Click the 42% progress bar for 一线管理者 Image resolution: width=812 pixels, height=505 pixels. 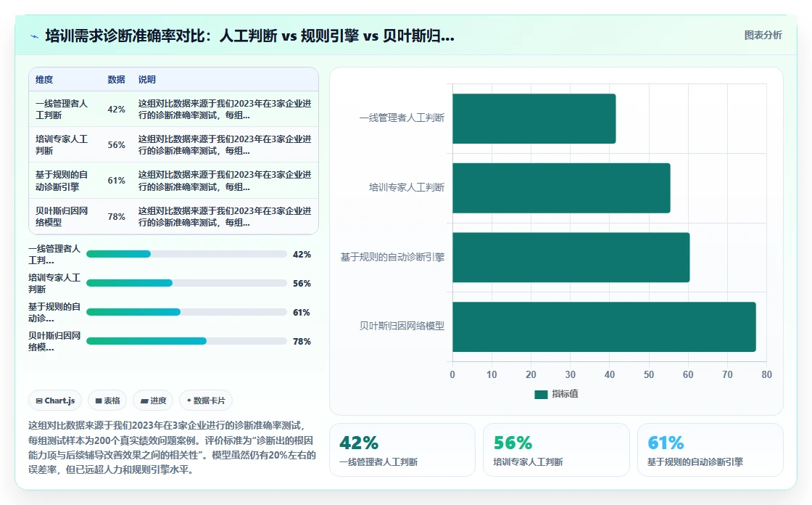tap(186, 254)
